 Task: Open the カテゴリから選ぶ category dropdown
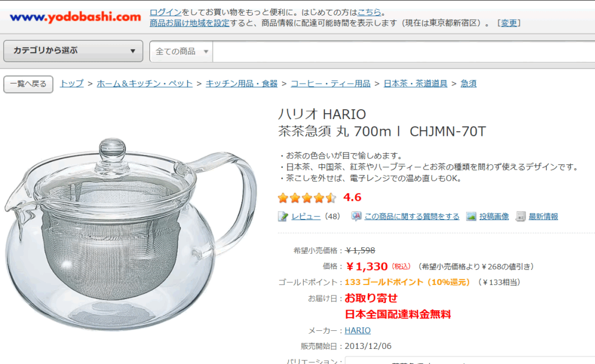point(73,51)
